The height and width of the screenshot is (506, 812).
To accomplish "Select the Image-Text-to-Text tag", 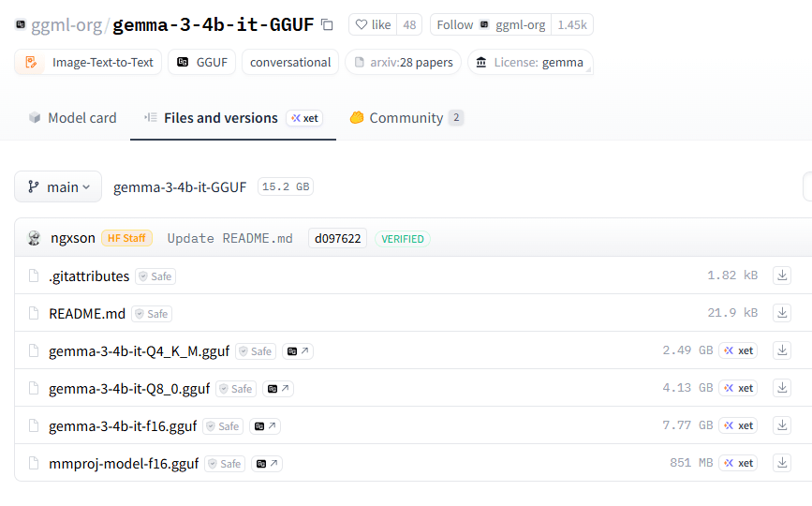I will [x=88, y=62].
